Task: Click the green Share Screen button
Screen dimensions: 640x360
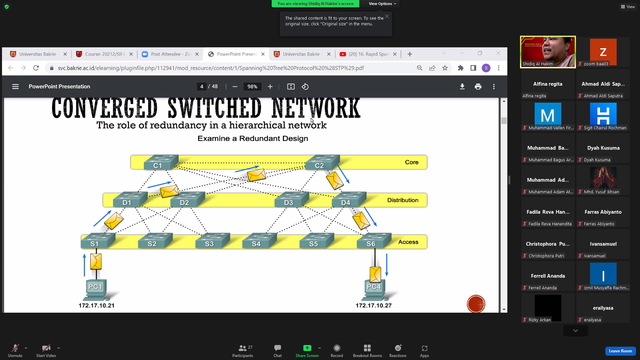Action: (307, 350)
